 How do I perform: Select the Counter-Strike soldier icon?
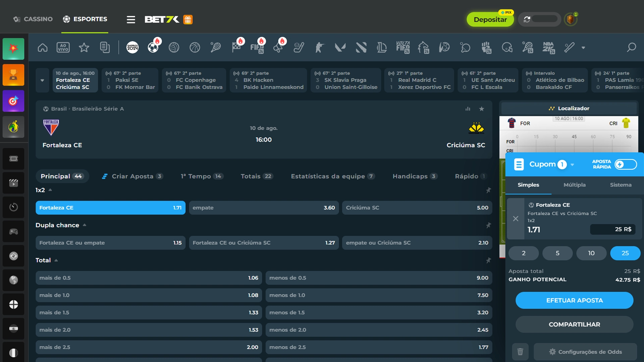coord(319,48)
